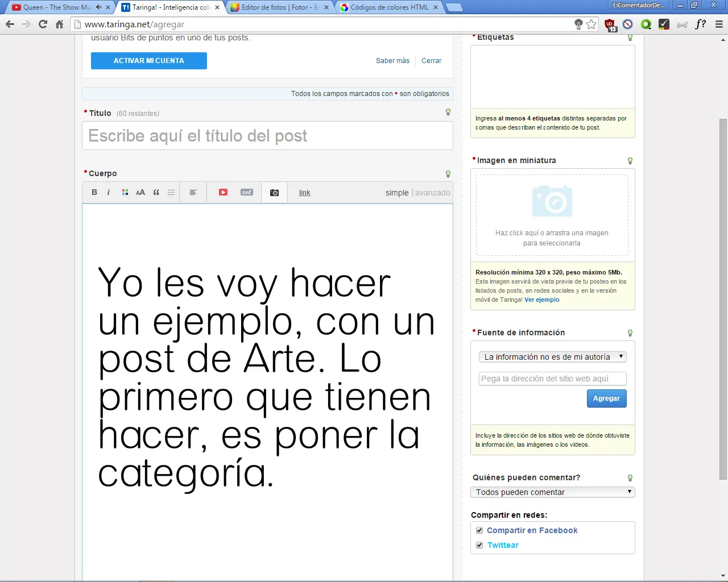Click the Compartir en Facebook link

(x=532, y=530)
